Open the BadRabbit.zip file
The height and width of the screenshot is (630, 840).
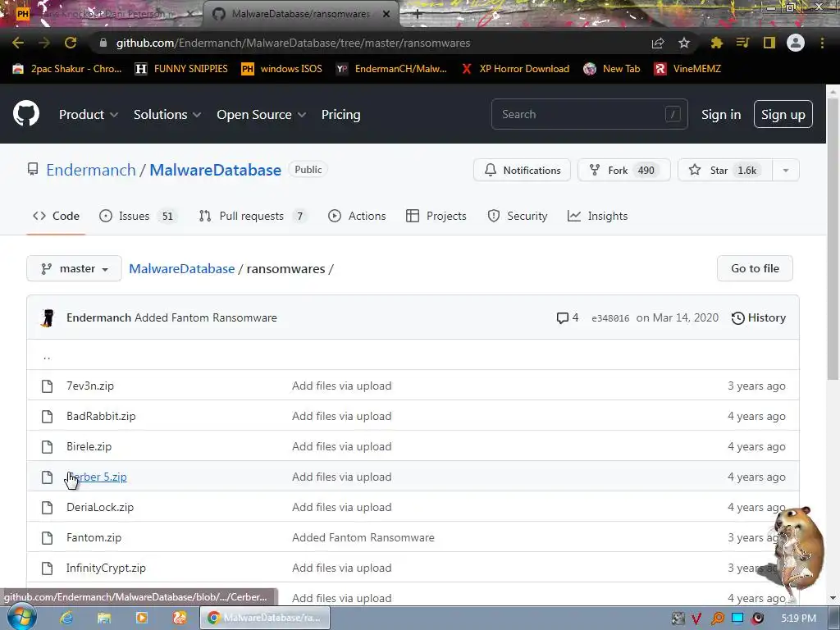coord(101,416)
